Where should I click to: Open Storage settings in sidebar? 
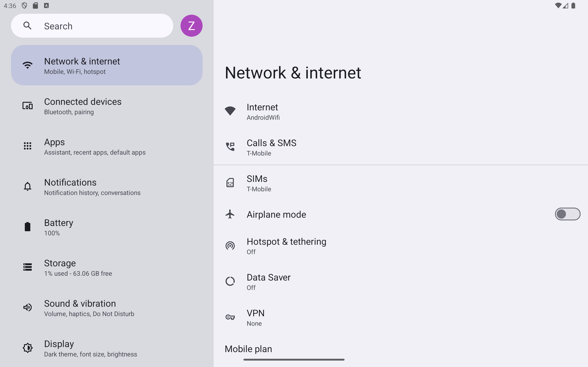[78, 267]
